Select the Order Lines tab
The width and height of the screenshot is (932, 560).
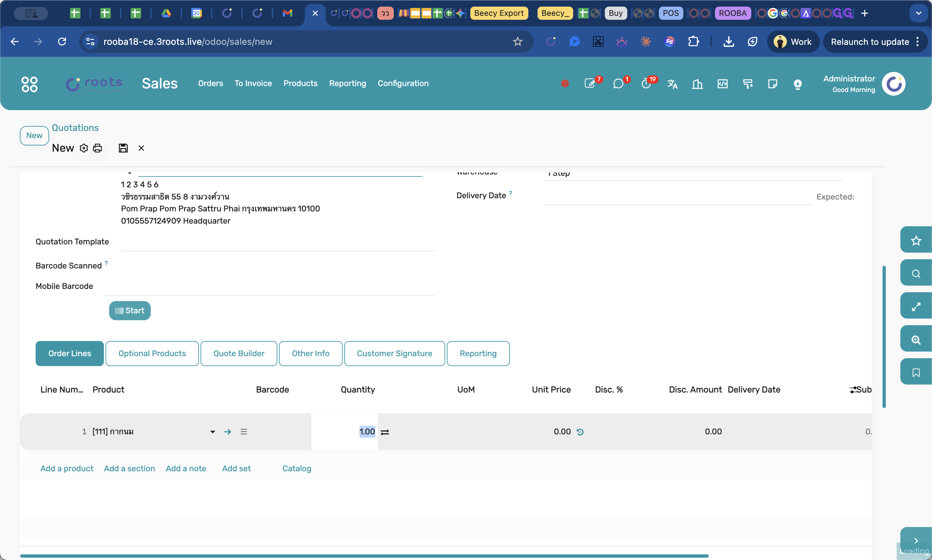(x=70, y=354)
